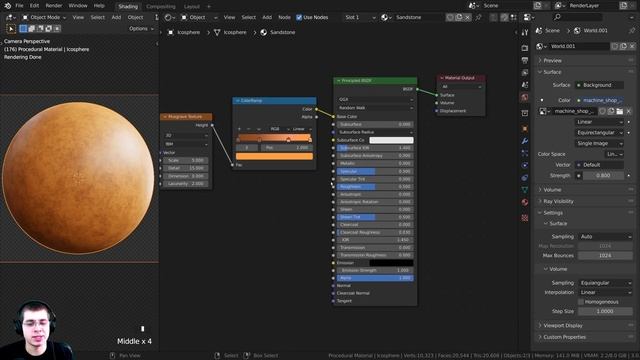Image resolution: width=640 pixels, height=360 pixels.
Task: Unlink the Sandstone material with X
Action: tap(467, 18)
